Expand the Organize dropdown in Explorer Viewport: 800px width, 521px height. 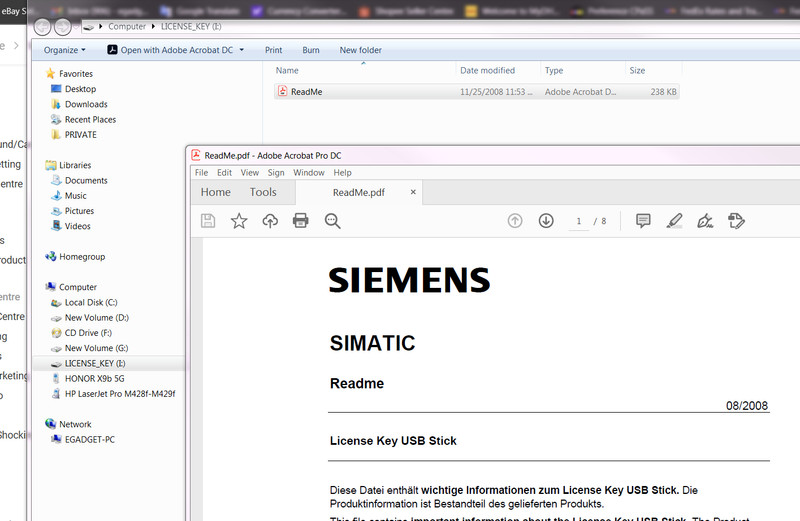tap(64, 50)
